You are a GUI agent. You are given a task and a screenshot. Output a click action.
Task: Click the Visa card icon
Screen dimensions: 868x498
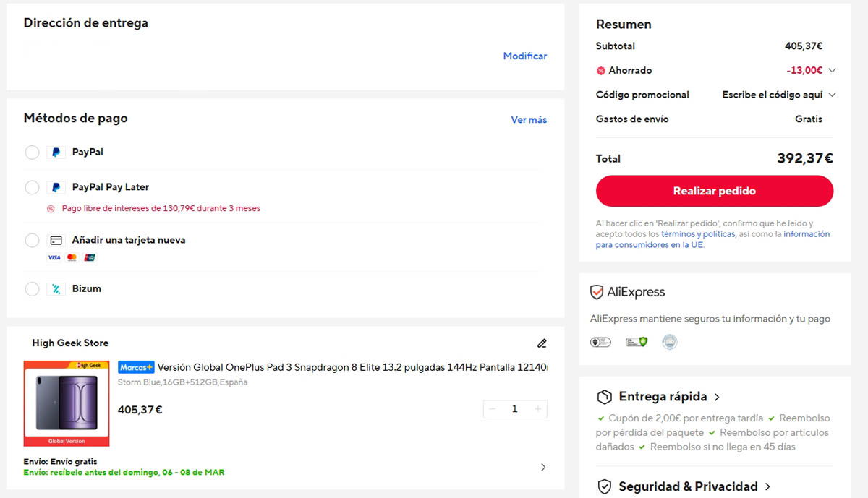[x=54, y=257]
